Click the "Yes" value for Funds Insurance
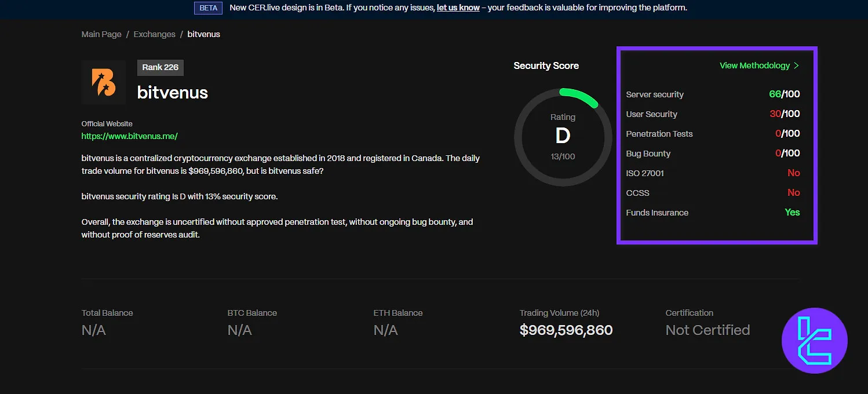Image resolution: width=868 pixels, height=394 pixels. [x=792, y=213]
